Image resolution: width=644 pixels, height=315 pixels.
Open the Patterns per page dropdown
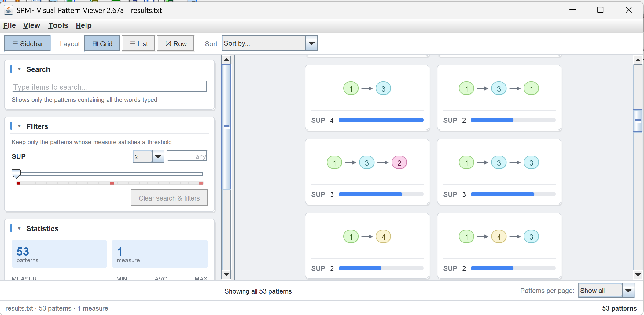click(606, 291)
